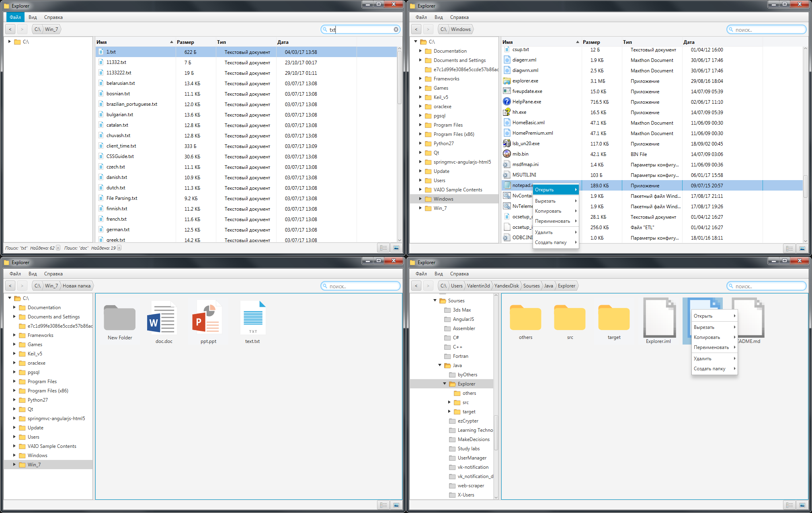Toggle list view in top-right Windows window

789,248
